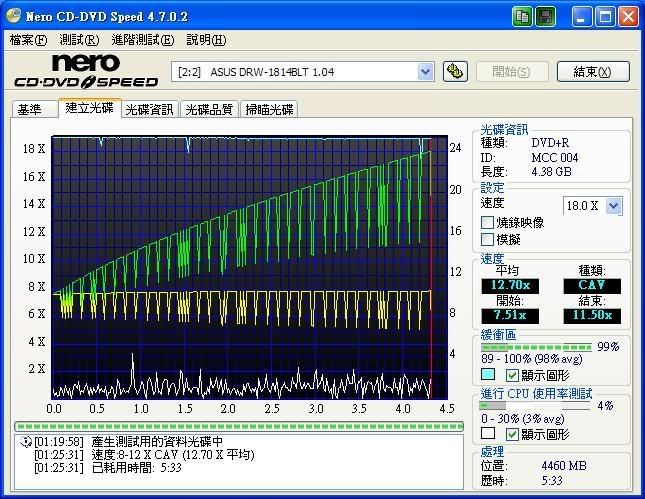
Task: Open the ASUS DRW-1814BLT drive dropdown
Action: pos(426,72)
